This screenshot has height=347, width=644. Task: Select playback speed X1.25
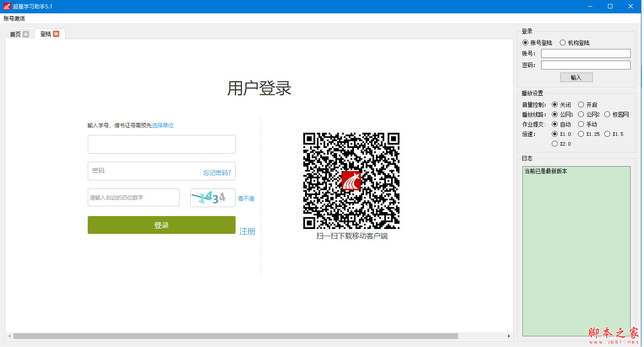click(589, 134)
